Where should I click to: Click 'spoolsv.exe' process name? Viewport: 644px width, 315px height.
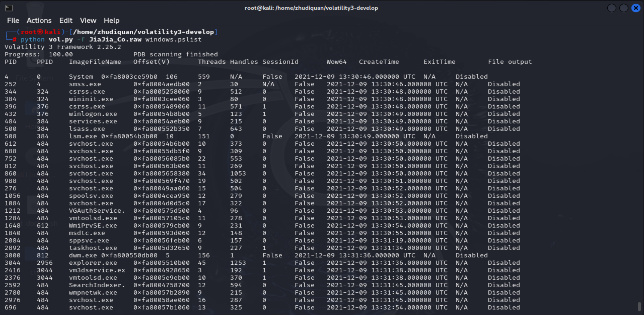click(x=91, y=196)
